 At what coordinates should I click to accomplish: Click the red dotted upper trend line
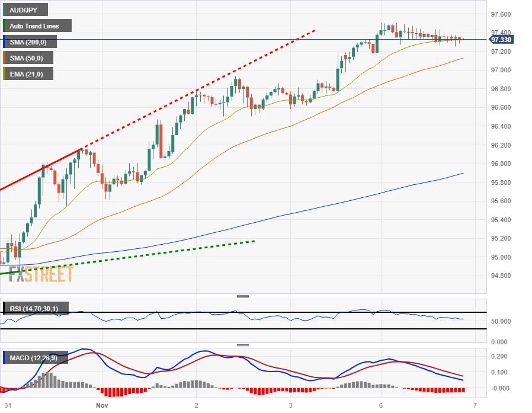pyautogui.click(x=198, y=89)
